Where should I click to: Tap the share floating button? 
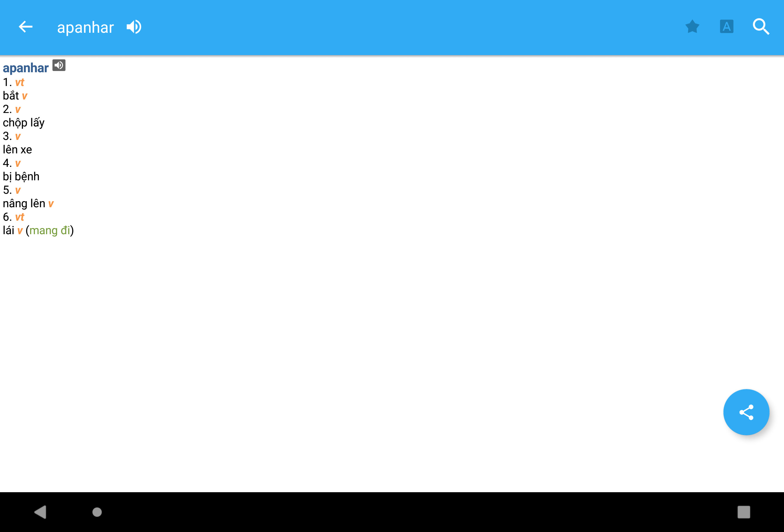coord(746,412)
